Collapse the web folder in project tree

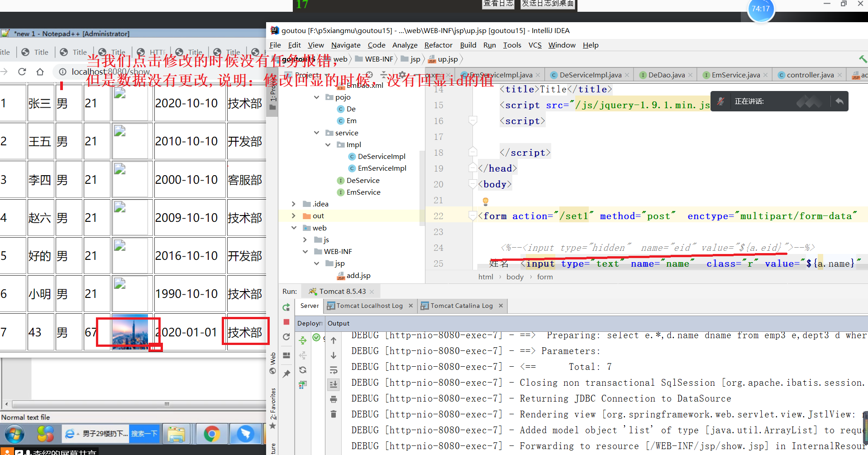294,228
